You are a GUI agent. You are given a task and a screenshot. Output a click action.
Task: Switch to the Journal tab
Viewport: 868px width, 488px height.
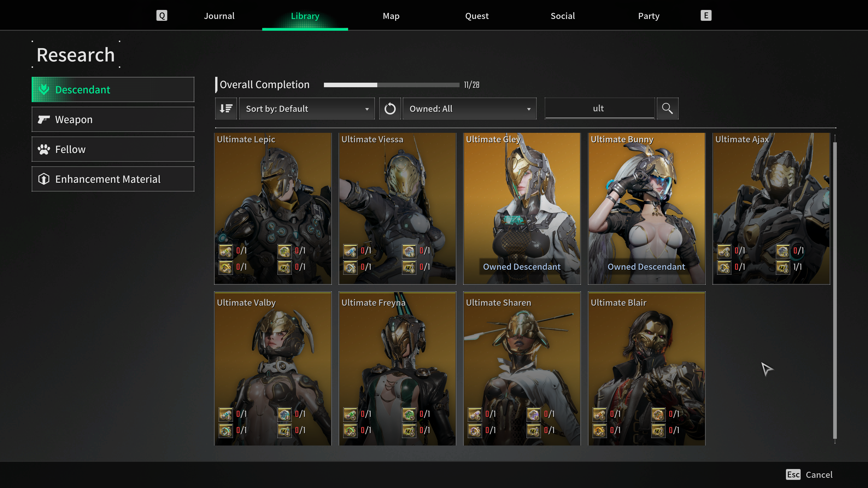click(x=219, y=16)
